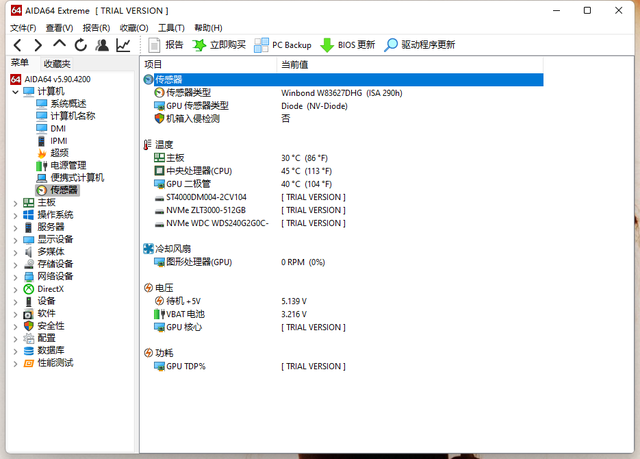This screenshot has height=459, width=640.
Task: Expand the 主板 tree node
Action: 15,203
